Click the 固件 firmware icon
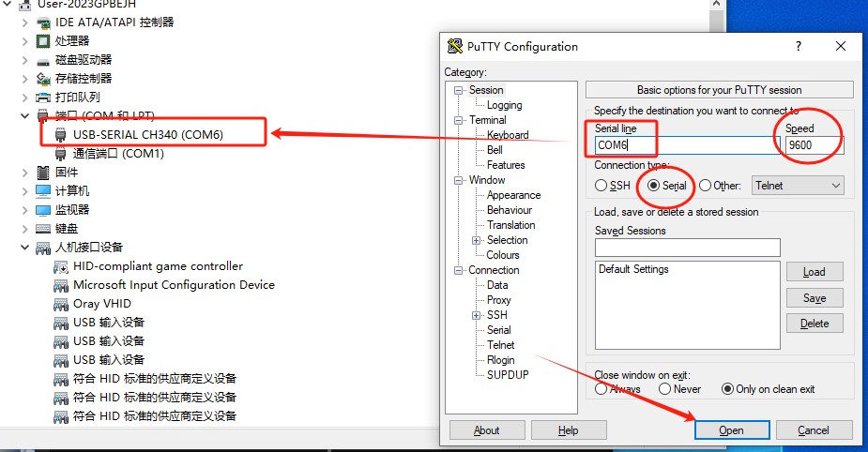868x452 pixels. pos(43,173)
